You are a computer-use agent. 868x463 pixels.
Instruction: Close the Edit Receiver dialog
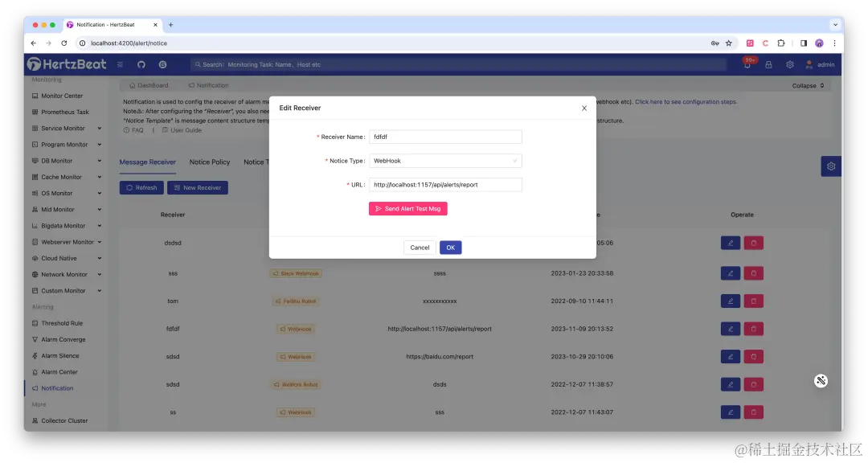click(x=584, y=108)
